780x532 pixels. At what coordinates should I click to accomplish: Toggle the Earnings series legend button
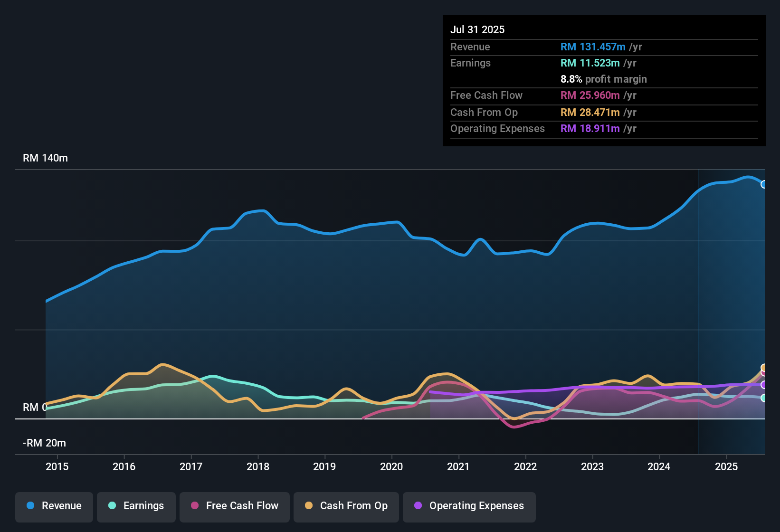136,506
